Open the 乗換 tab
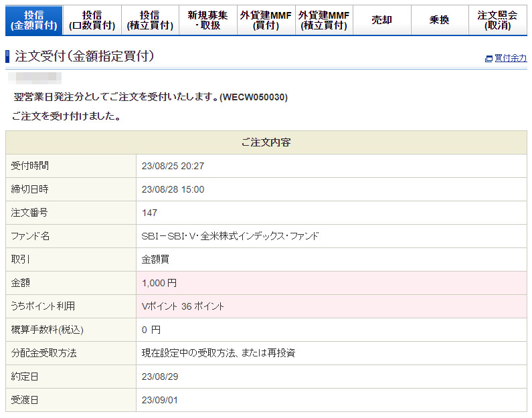Image resolution: width=532 pixels, height=418 pixels. coord(439,20)
